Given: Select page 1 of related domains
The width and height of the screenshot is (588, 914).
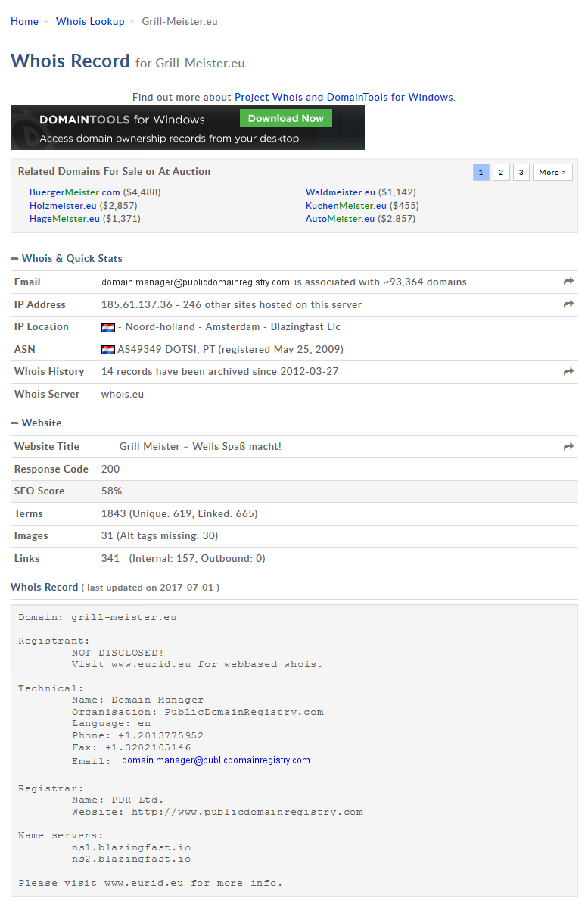Looking at the screenshot, I should [481, 173].
